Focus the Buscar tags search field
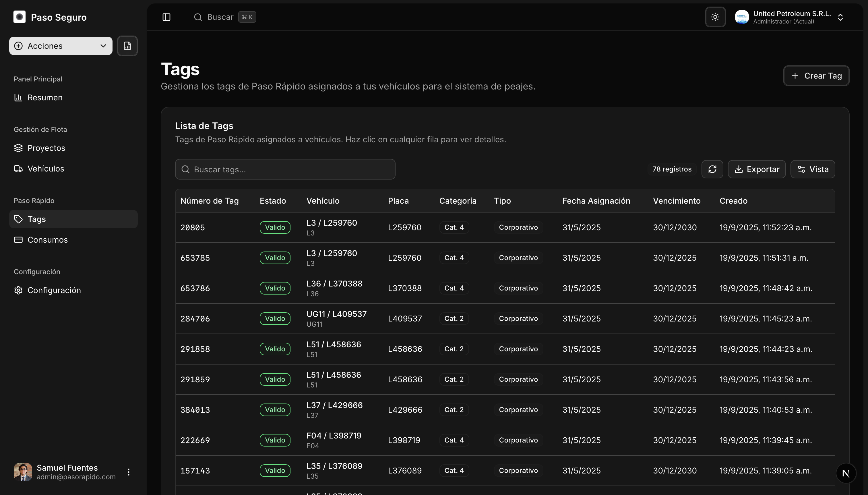The height and width of the screenshot is (495, 868). tap(285, 169)
